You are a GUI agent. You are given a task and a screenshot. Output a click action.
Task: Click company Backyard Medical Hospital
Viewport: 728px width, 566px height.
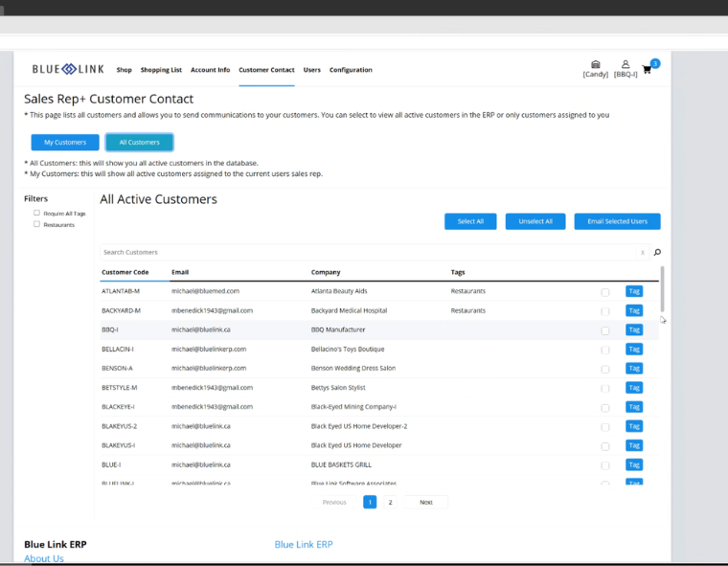coord(349,310)
